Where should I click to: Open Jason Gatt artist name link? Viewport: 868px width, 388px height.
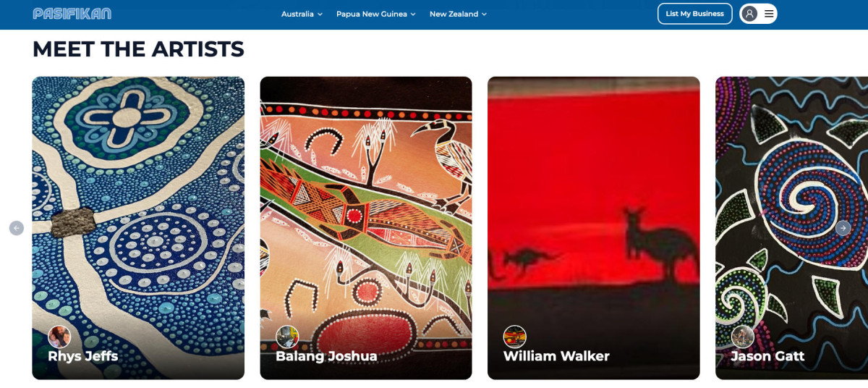point(767,356)
